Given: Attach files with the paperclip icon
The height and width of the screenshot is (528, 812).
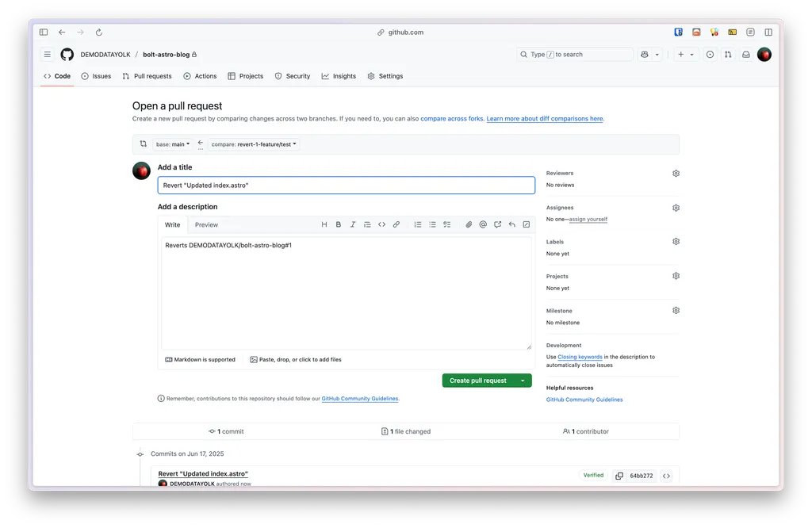Looking at the screenshot, I should point(469,224).
